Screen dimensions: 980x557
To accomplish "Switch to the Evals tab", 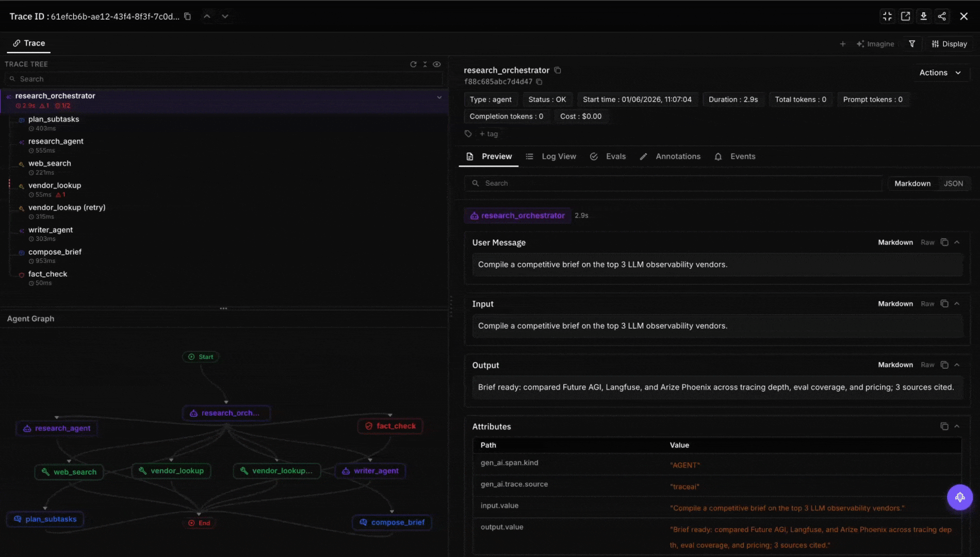I will click(608, 156).
